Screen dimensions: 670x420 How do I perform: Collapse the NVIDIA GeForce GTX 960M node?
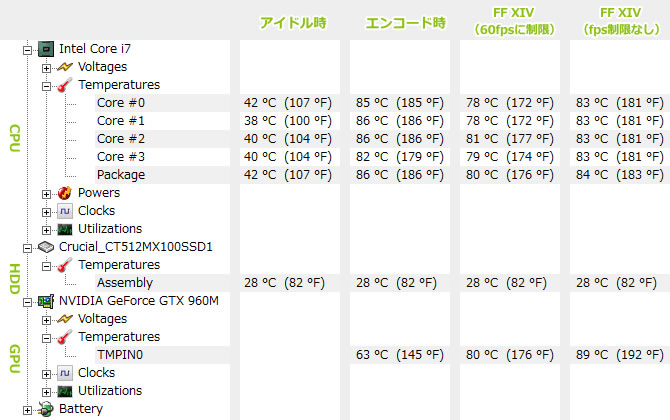27,303
